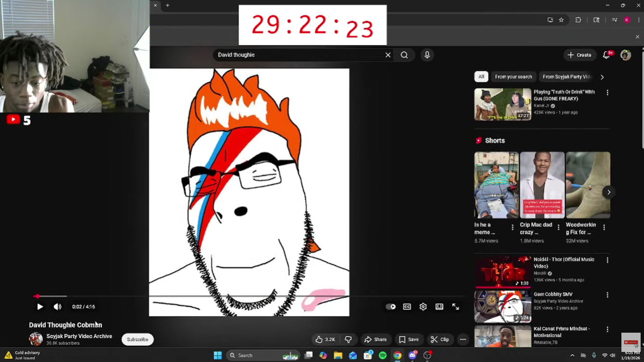This screenshot has height=362, width=644.
Task: Toggle closed captions CC button
Action: 407,307
